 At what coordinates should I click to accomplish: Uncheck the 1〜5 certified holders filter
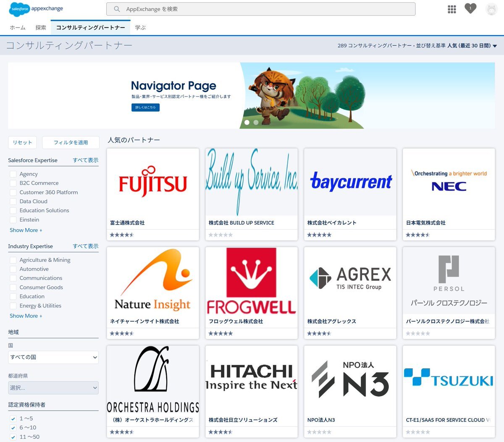pyautogui.click(x=13, y=419)
